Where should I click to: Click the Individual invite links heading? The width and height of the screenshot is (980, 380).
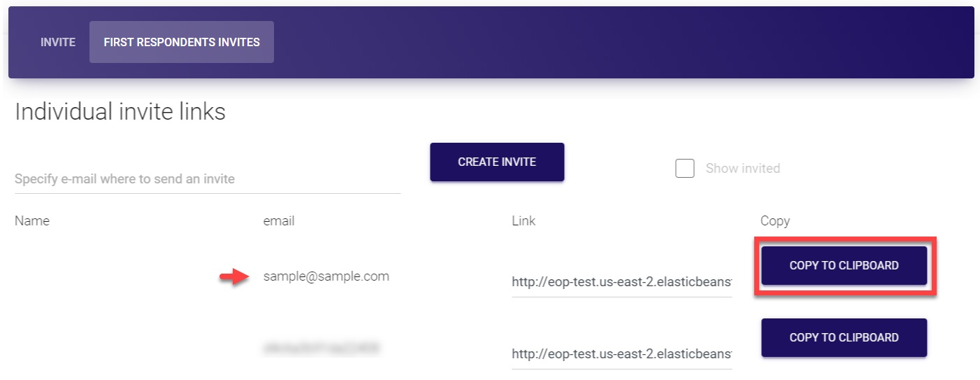120,112
